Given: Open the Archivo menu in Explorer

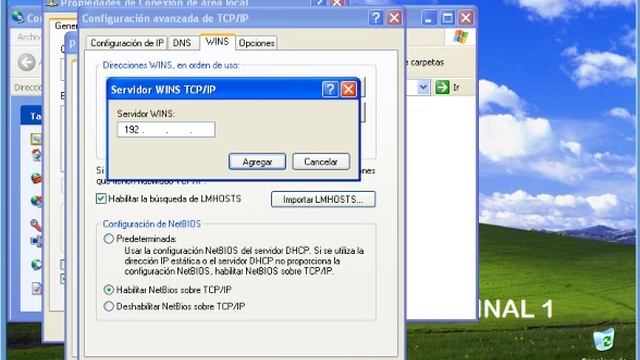Looking at the screenshot, I should [29, 37].
